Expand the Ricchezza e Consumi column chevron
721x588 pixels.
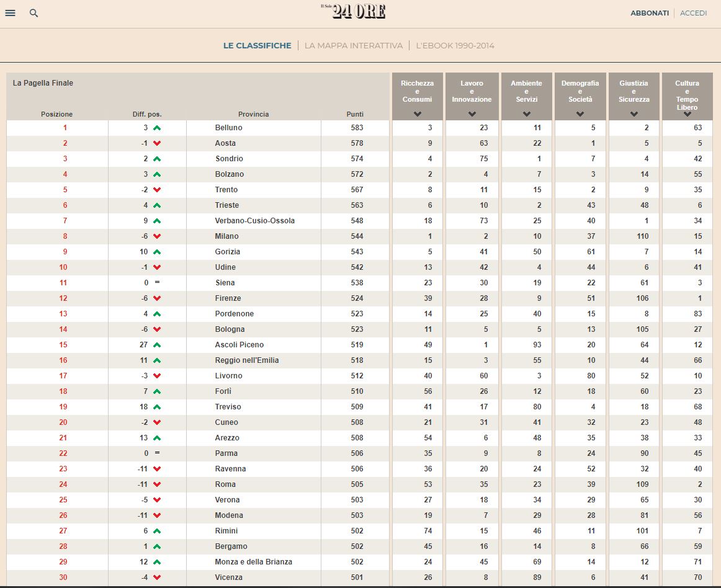(417, 114)
